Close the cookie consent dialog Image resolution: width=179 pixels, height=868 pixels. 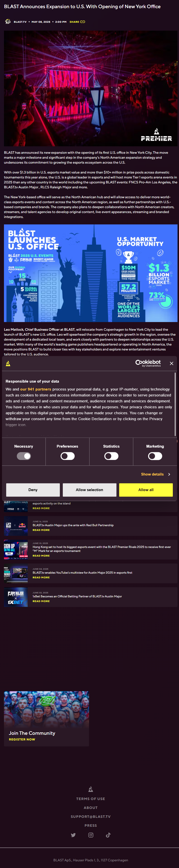click(x=172, y=363)
